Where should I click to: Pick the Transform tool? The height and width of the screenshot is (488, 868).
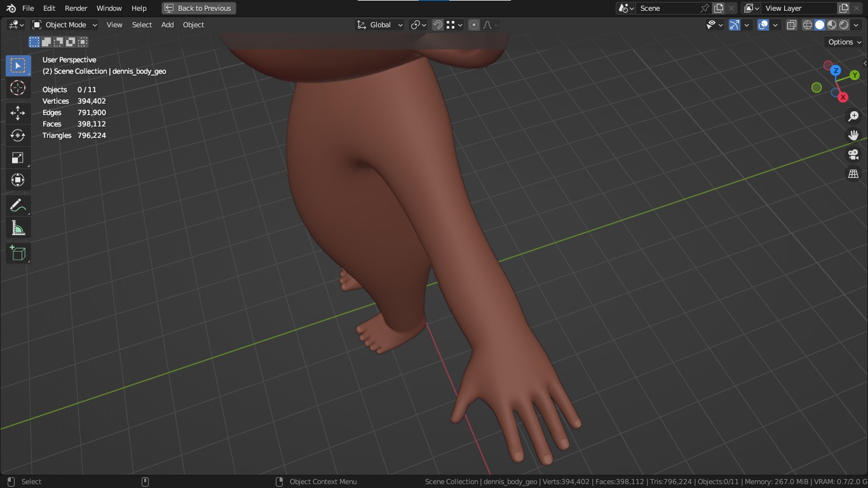[x=18, y=180]
